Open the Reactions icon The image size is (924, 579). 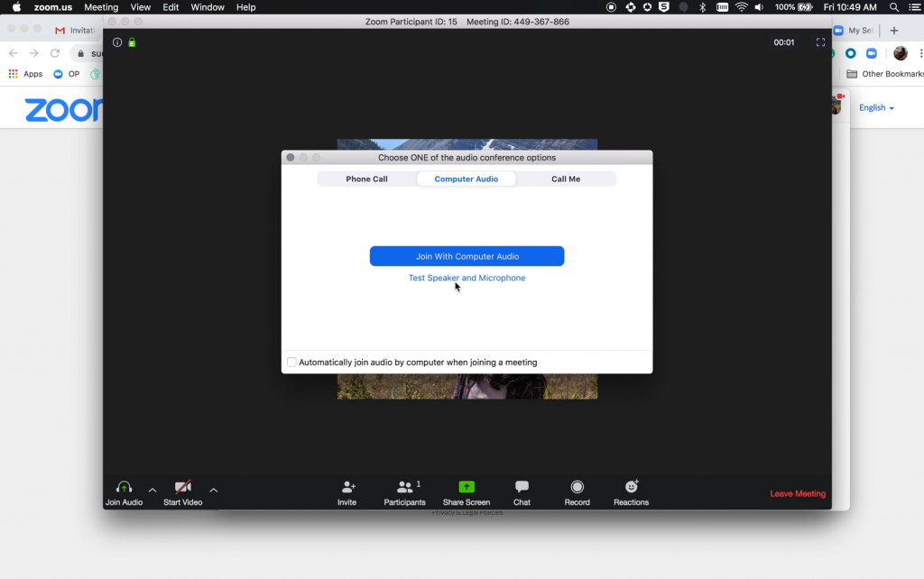pos(630,487)
